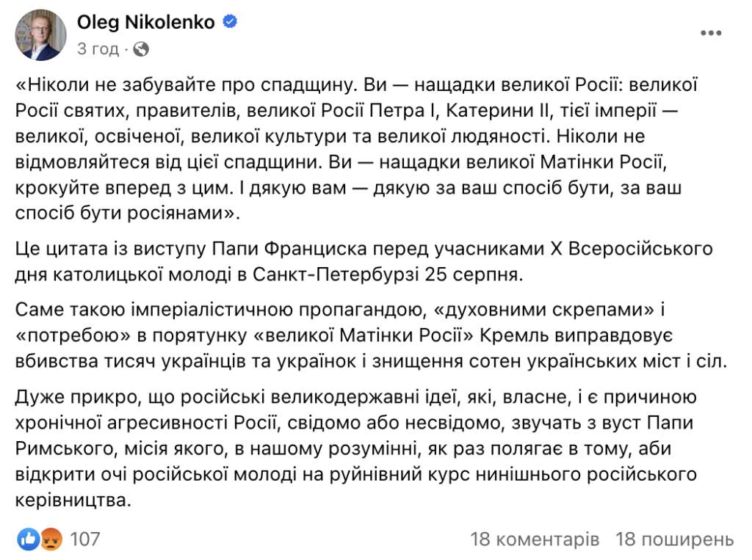Click the angry face reaction icon
This screenshot has height=560, width=752.
point(51,539)
